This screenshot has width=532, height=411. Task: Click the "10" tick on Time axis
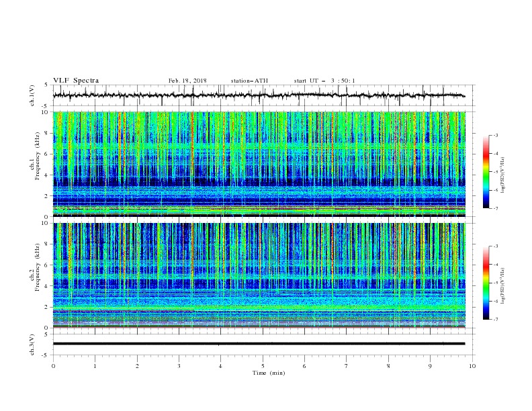(x=472, y=366)
